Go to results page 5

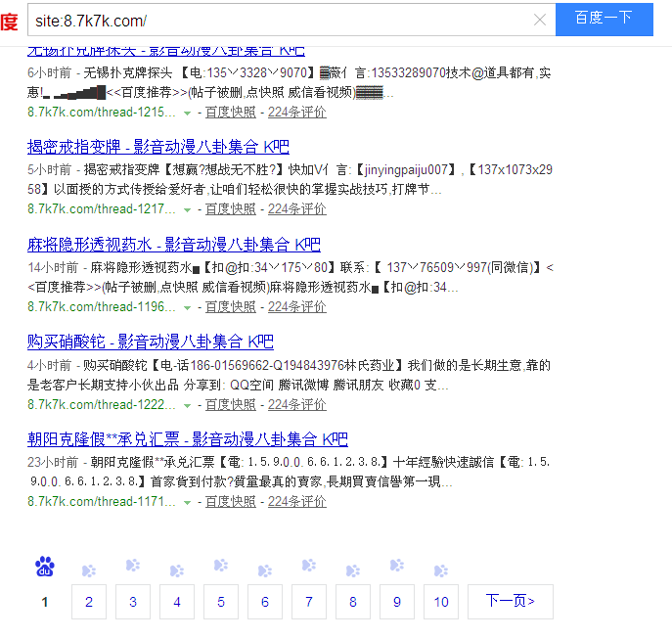221,601
